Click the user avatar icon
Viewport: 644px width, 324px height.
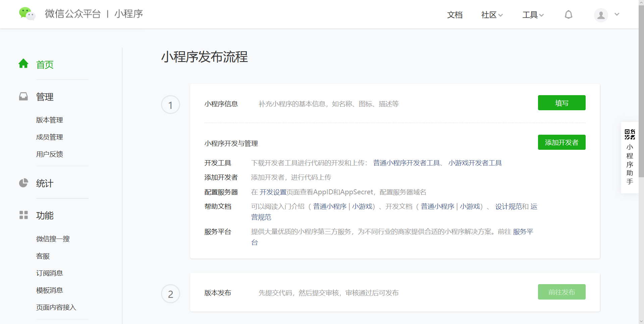(x=601, y=15)
